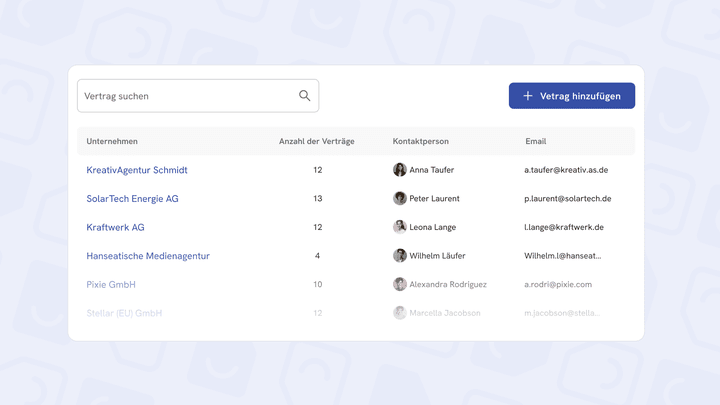The width and height of the screenshot is (720, 405).
Task: Click the Vetrag hinzufügen button
Action: click(x=572, y=96)
